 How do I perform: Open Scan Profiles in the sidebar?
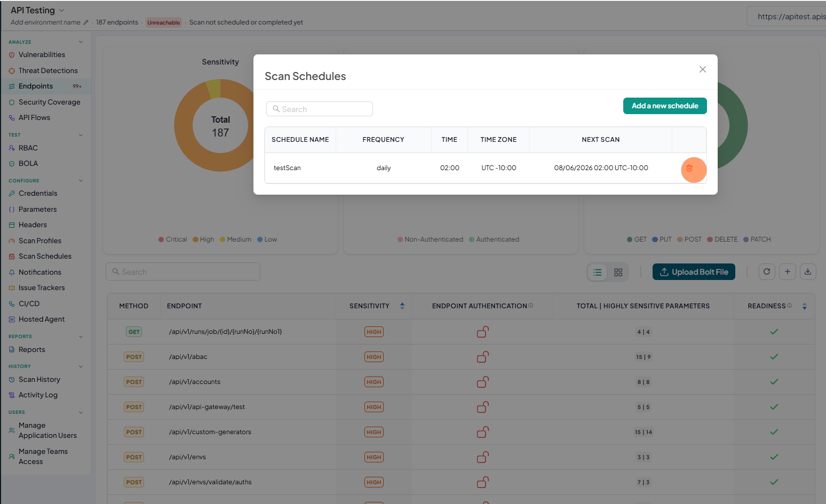(39, 241)
